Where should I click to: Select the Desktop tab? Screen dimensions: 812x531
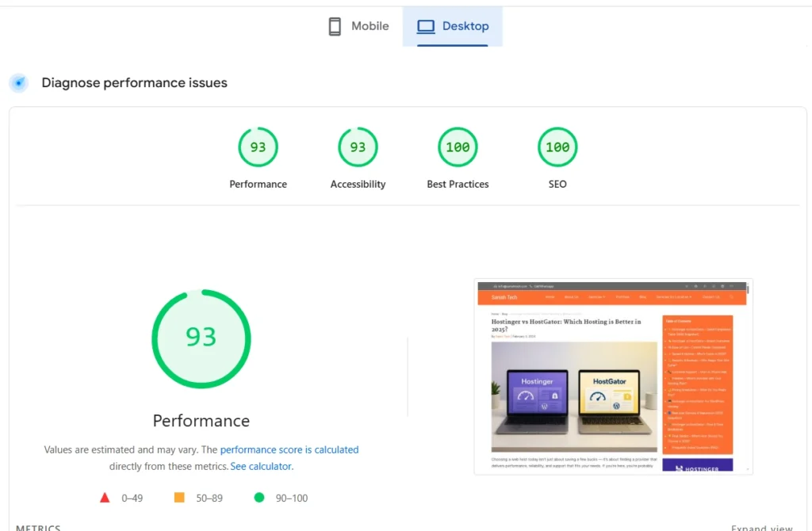pos(453,26)
